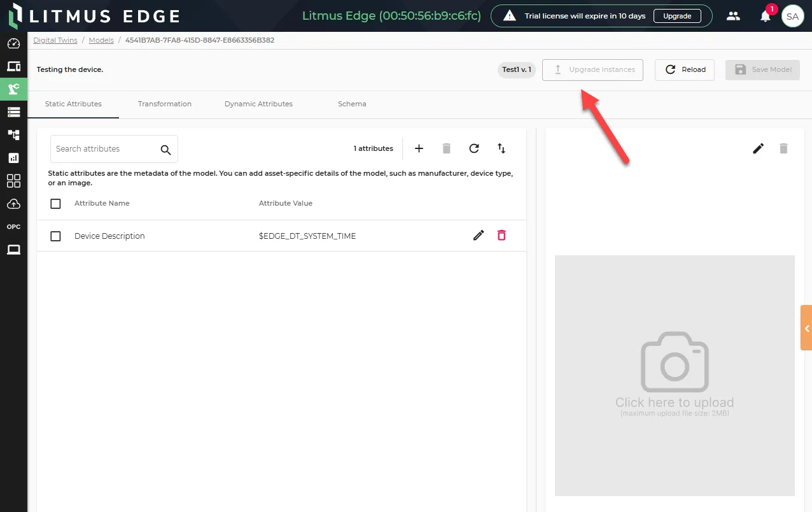The height and width of the screenshot is (512, 812).
Task: Open the OPC sidebar item
Action: click(13, 227)
